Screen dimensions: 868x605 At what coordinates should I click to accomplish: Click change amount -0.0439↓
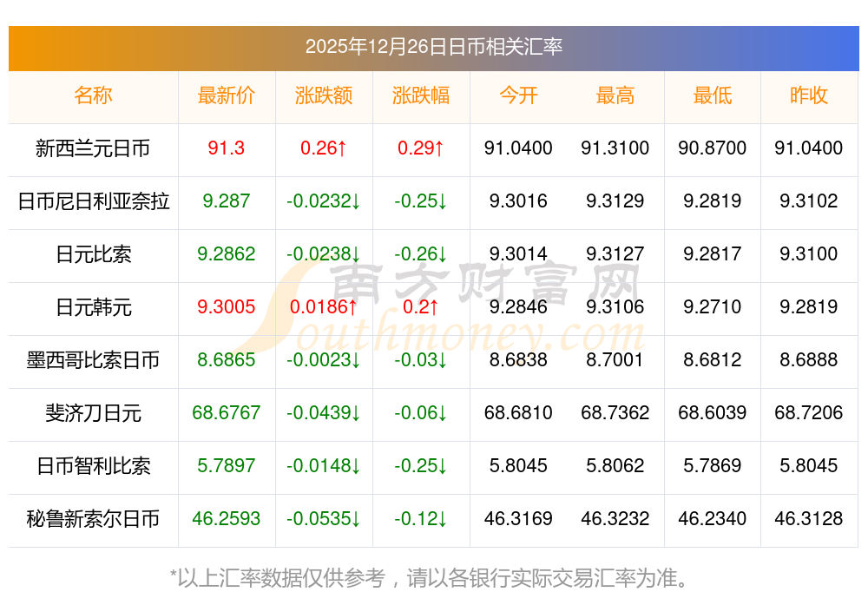(x=323, y=413)
